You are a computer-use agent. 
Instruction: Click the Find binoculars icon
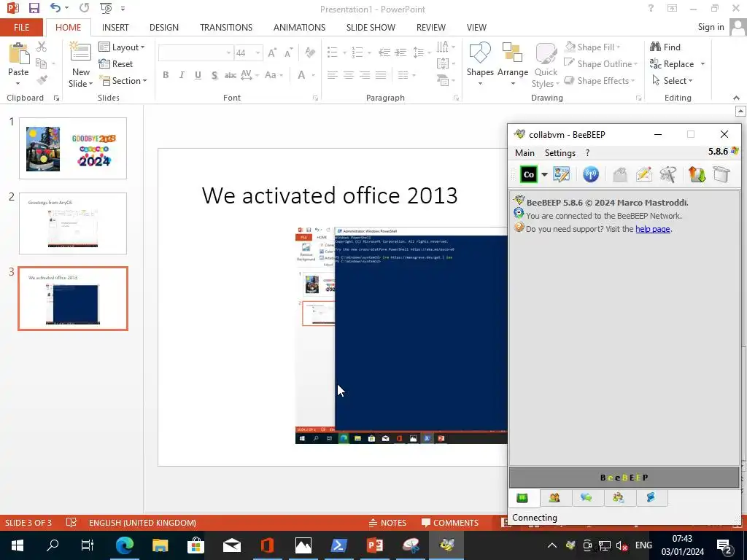tap(656, 47)
